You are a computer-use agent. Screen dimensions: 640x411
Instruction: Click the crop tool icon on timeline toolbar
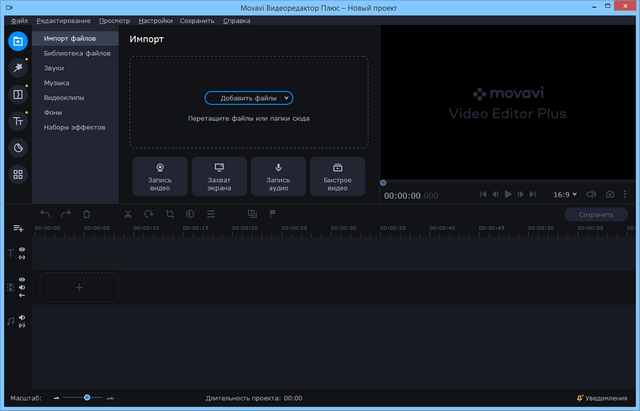[169, 214]
